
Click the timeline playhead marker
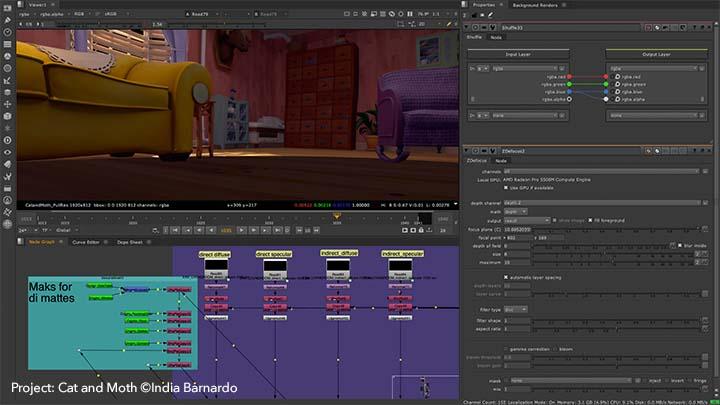pos(338,214)
